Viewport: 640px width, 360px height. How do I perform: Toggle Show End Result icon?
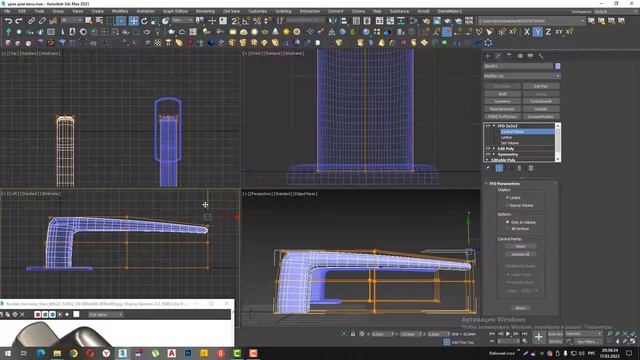(x=499, y=168)
